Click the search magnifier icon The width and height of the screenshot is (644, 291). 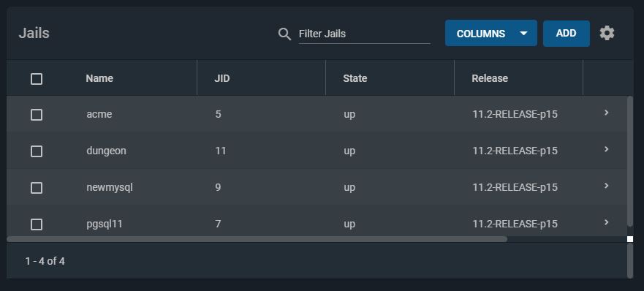click(x=284, y=34)
